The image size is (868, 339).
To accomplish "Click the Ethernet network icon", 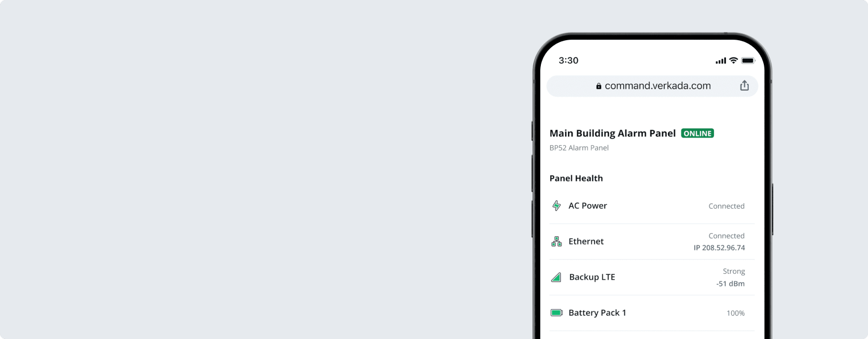I will [x=557, y=241].
